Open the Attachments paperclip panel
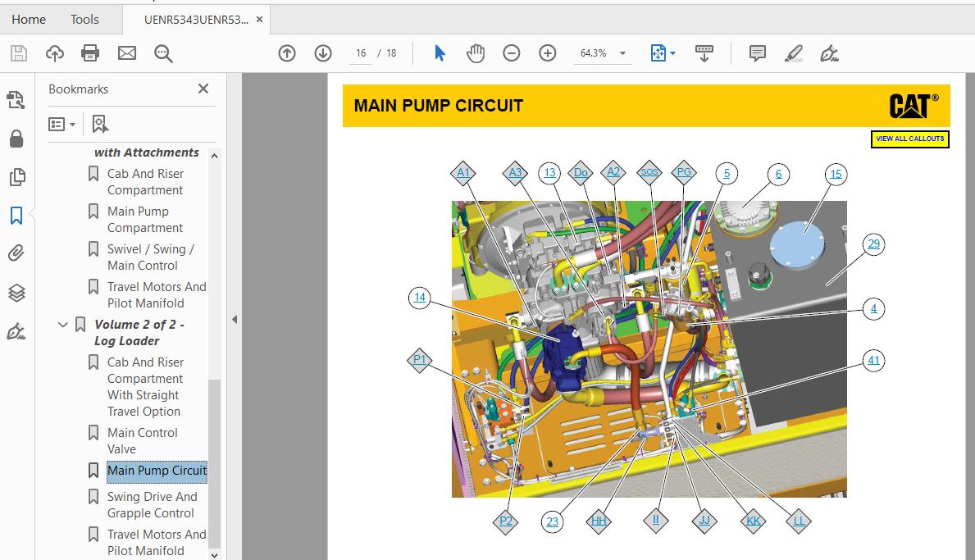975x560 pixels. [x=16, y=253]
